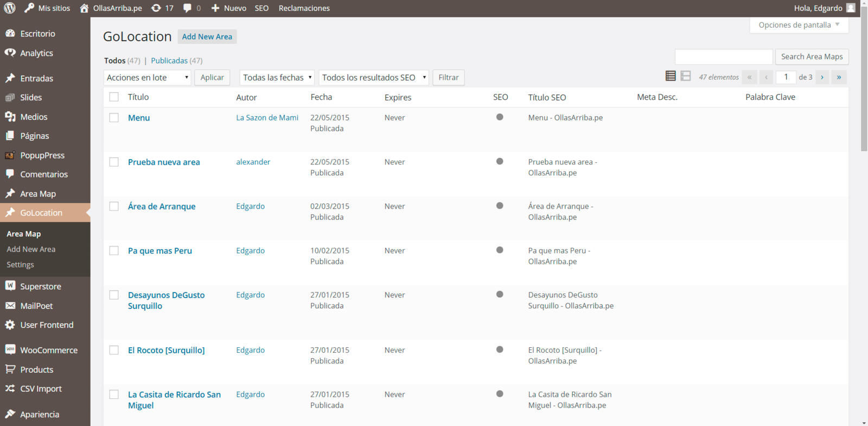The height and width of the screenshot is (426, 868).
Task: Click the CSV Import shuffle icon
Action: click(x=10, y=389)
